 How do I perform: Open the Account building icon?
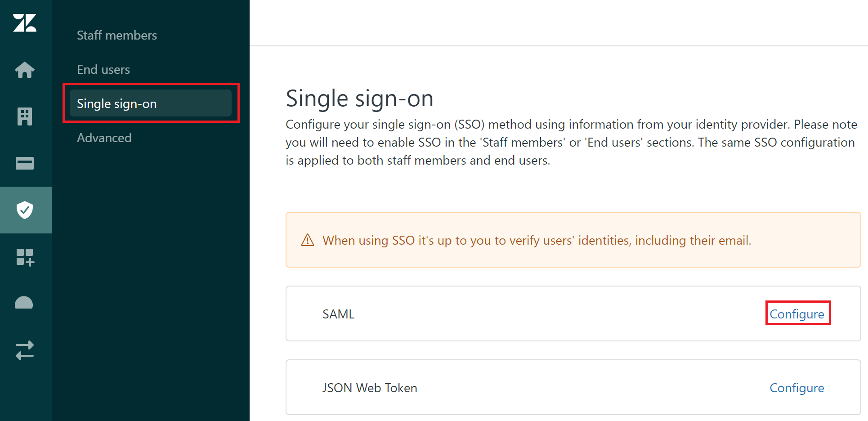click(25, 116)
